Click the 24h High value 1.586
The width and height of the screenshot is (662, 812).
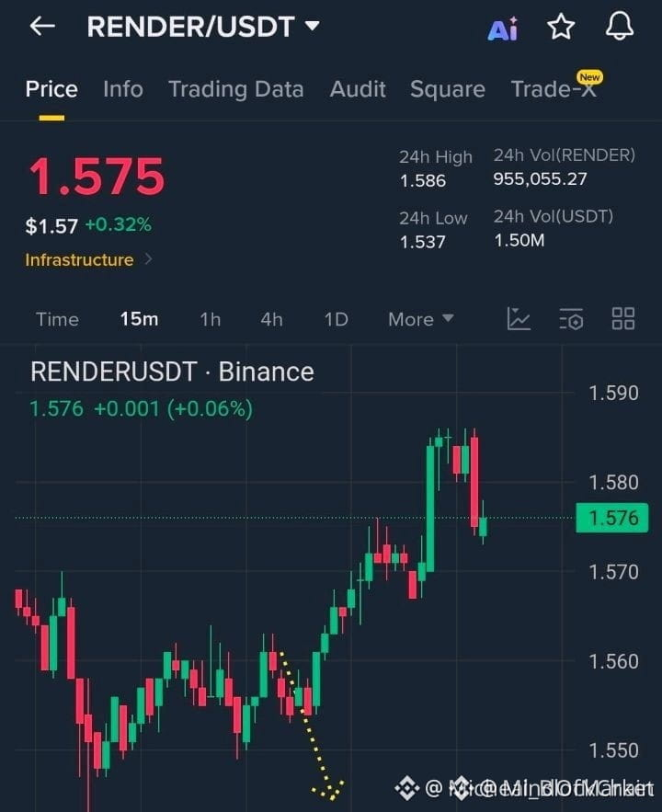coord(423,181)
